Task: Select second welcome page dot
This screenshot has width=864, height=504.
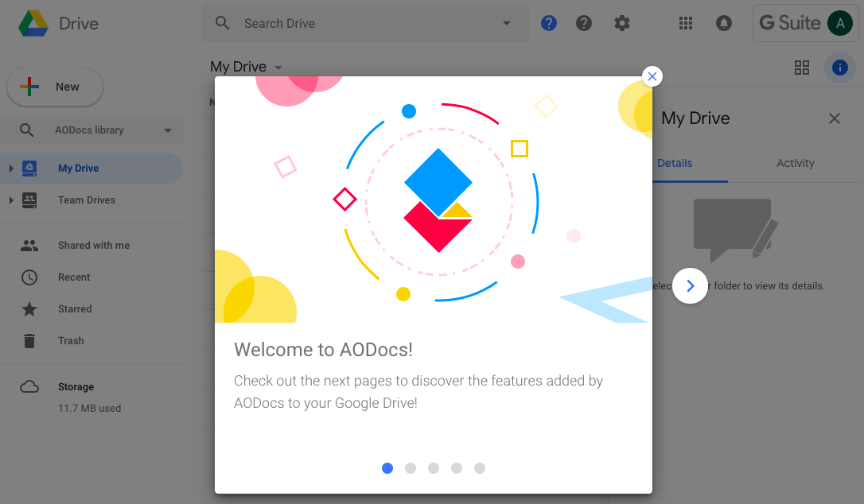Action: click(411, 468)
